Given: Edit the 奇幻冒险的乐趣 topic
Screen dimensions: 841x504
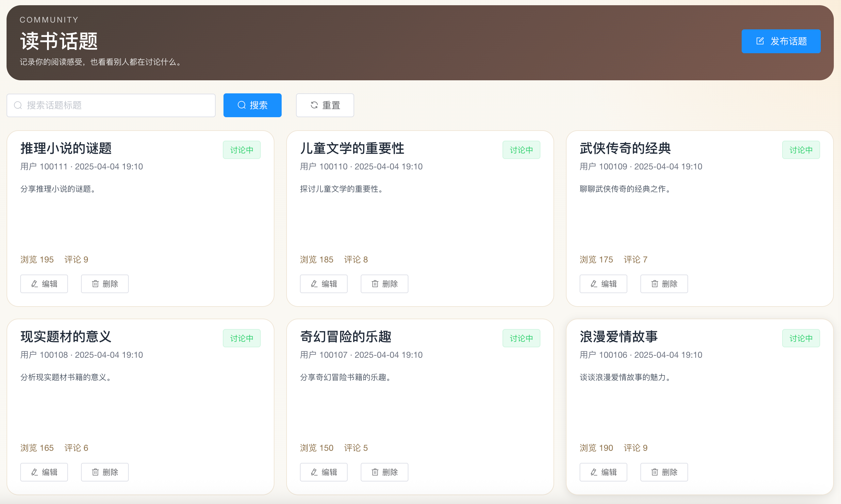Looking at the screenshot, I should tap(323, 472).
